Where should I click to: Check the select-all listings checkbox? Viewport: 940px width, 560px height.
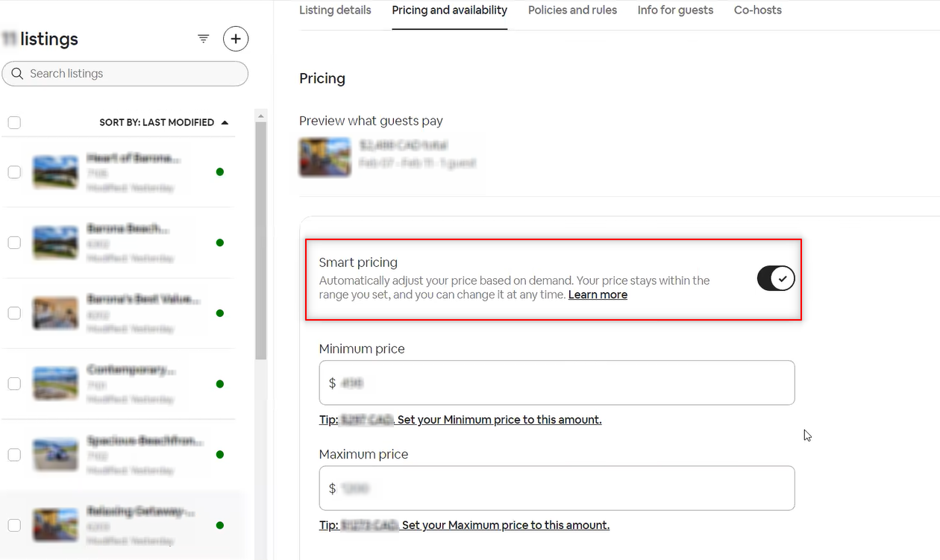pos(14,123)
